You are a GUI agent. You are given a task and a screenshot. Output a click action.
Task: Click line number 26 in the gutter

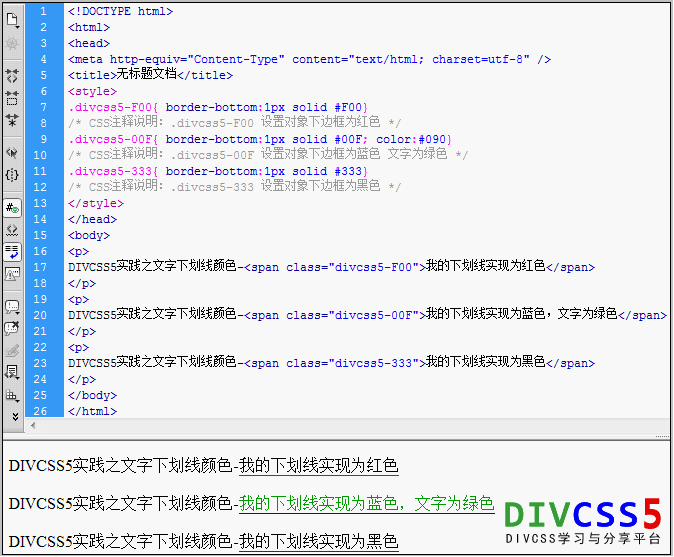coord(40,411)
